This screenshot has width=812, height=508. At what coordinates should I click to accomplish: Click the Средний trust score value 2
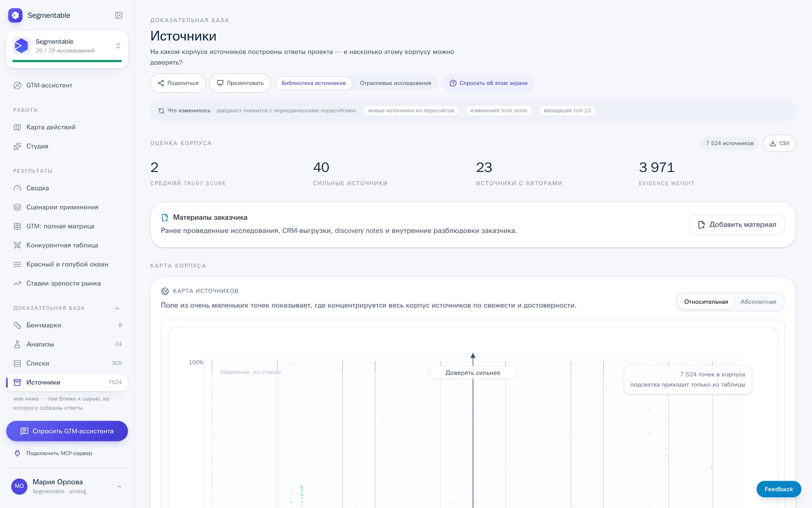click(x=154, y=167)
